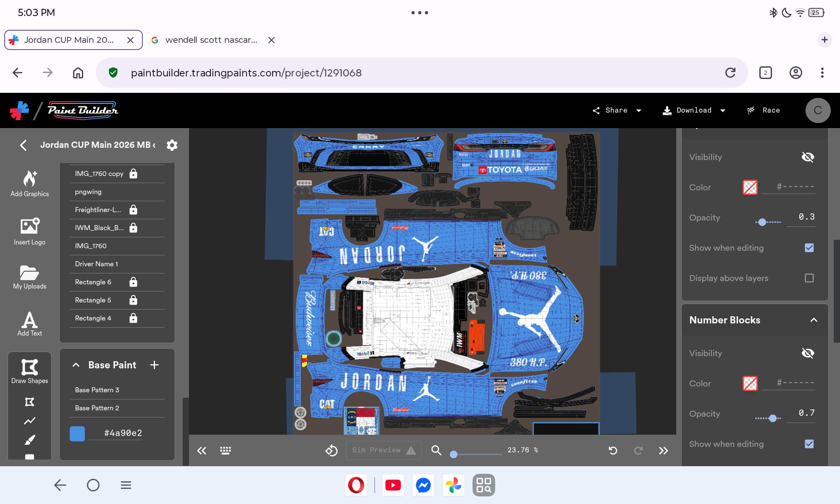Collapse left panel with double left arrows

pyautogui.click(x=202, y=451)
